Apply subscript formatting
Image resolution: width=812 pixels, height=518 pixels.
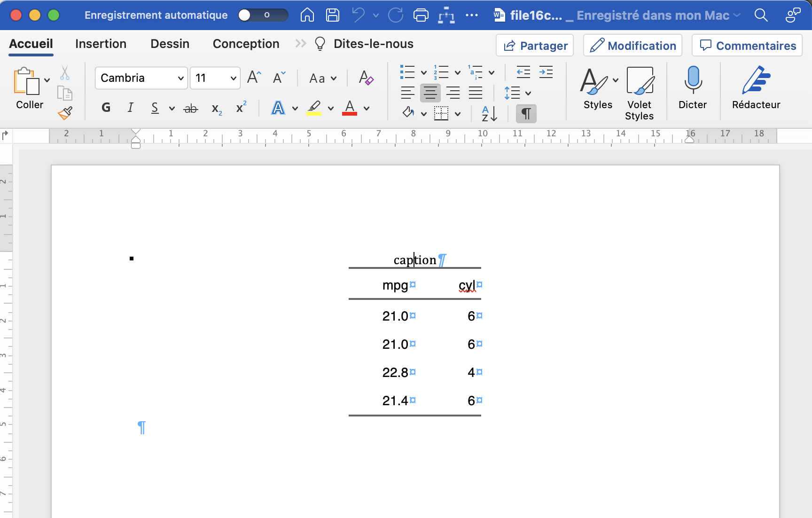[216, 108]
